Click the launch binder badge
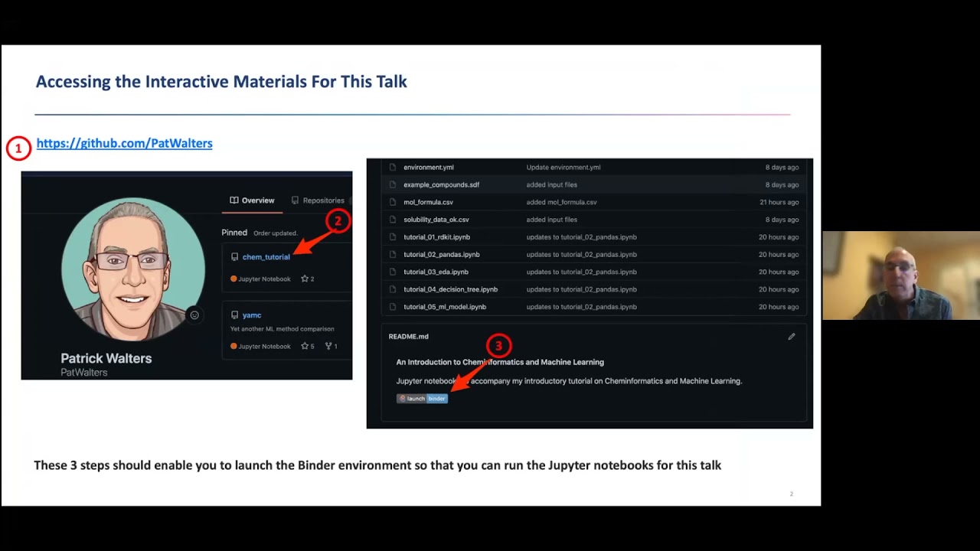This screenshot has width=980, height=551. pos(422,399)
